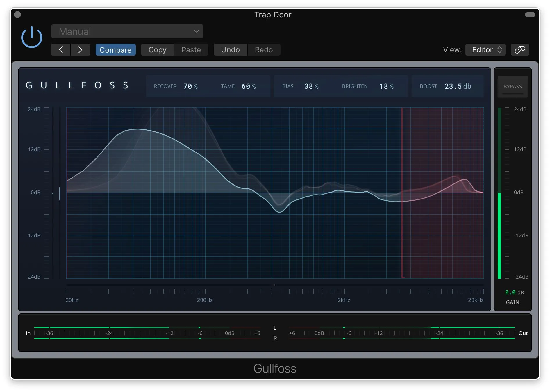550x392 pixels.
Task: Click the pill button at title bar right
Action: point(530,15)
